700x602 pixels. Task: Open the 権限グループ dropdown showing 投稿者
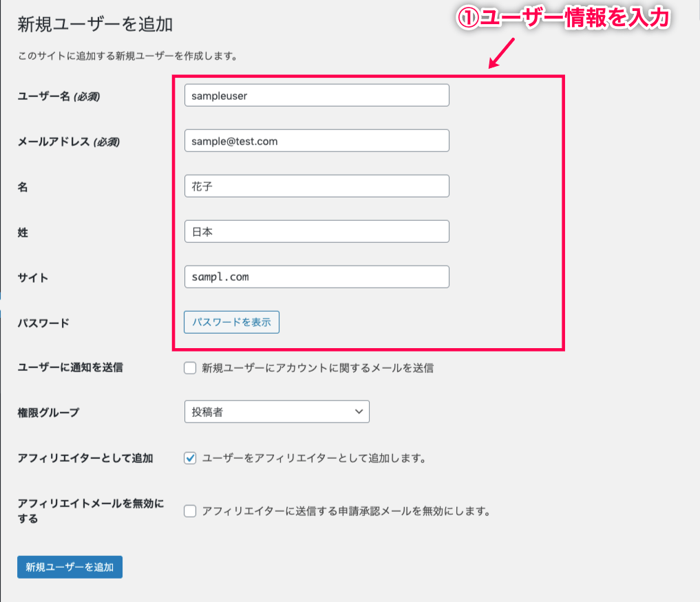click(x=277, y=412)
